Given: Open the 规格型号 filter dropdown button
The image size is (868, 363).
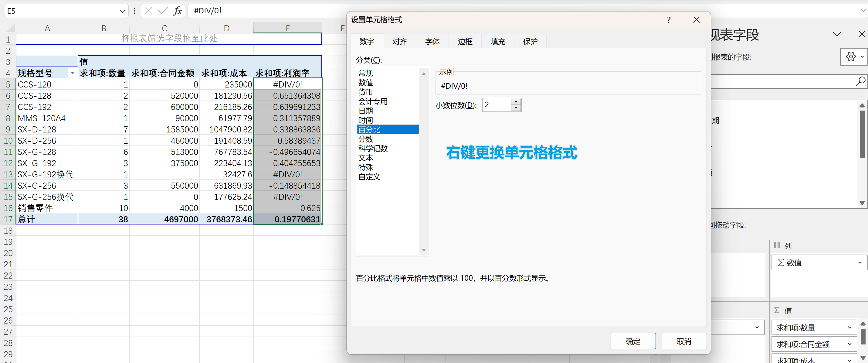Looking at the screenshot, I should pos(73,73).
